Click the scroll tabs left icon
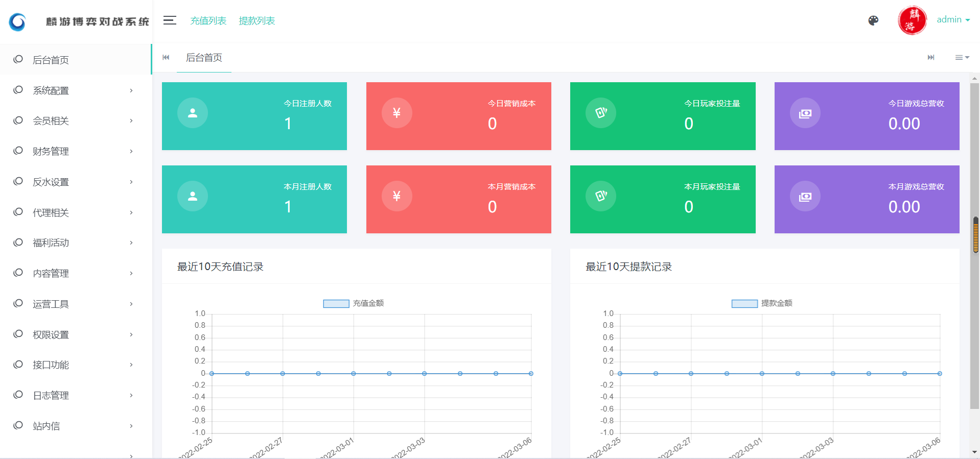 coord(166,58)
